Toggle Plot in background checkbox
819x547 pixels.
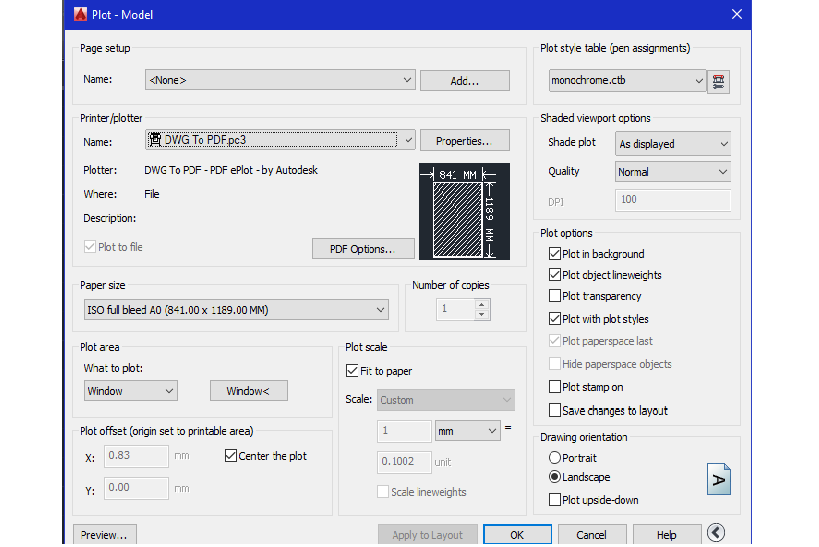click(555, 254)
